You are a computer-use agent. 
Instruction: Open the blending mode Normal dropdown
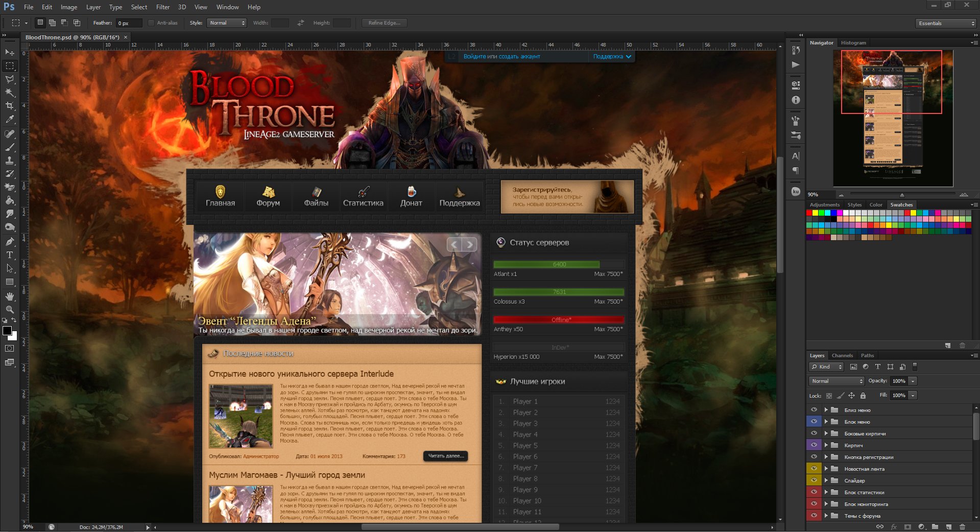tap(836, 381)
